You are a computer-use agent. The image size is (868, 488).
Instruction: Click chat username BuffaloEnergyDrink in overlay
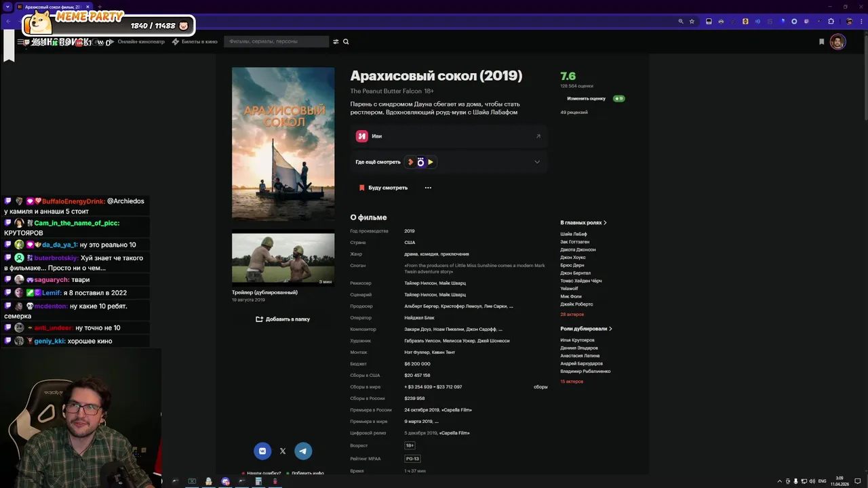tap(73, 201)
